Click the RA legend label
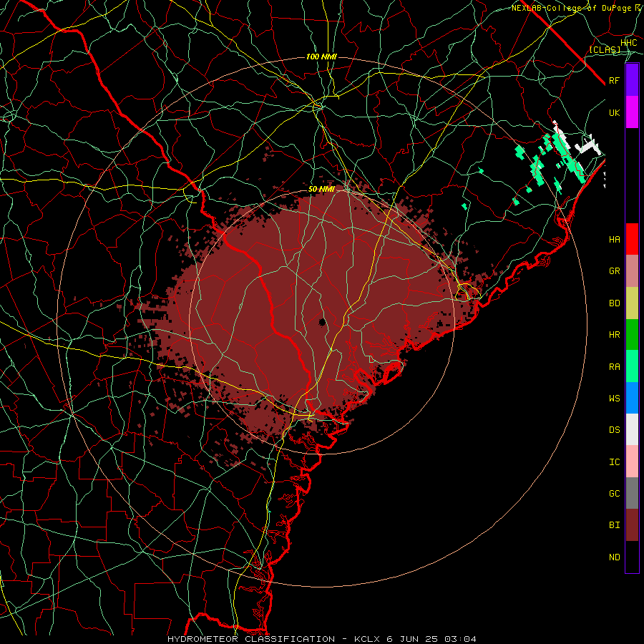The width and height of the screenshot is (644, 644). point(614,367)
